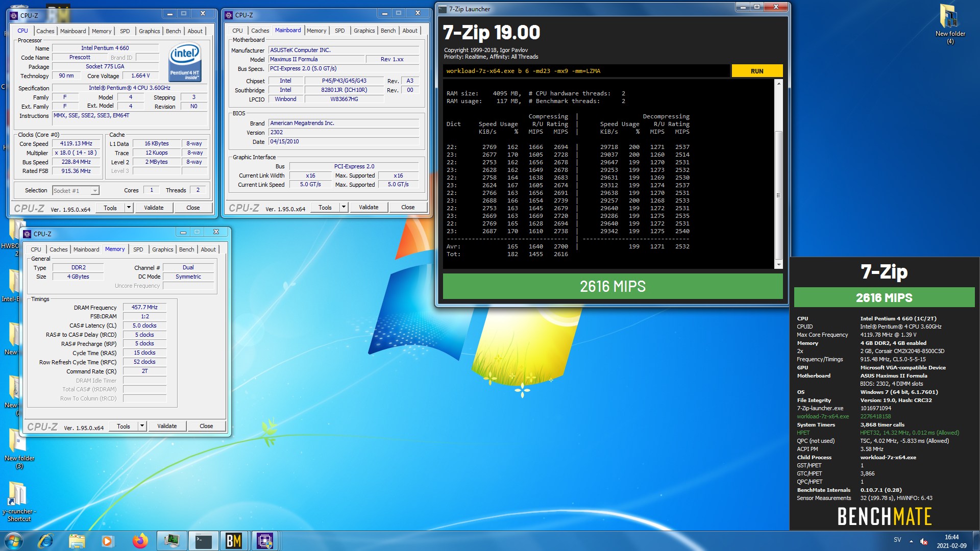Open CPU-Z chip icon in taskbar
Screen dimensions: 980x551
(264, 541)
